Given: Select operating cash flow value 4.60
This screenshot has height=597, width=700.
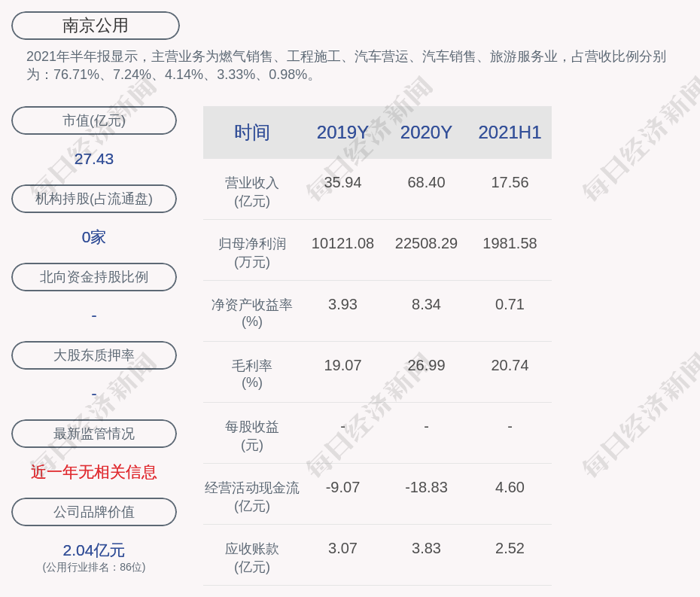Looking at the screenshot, I should (x=510, y=487).
